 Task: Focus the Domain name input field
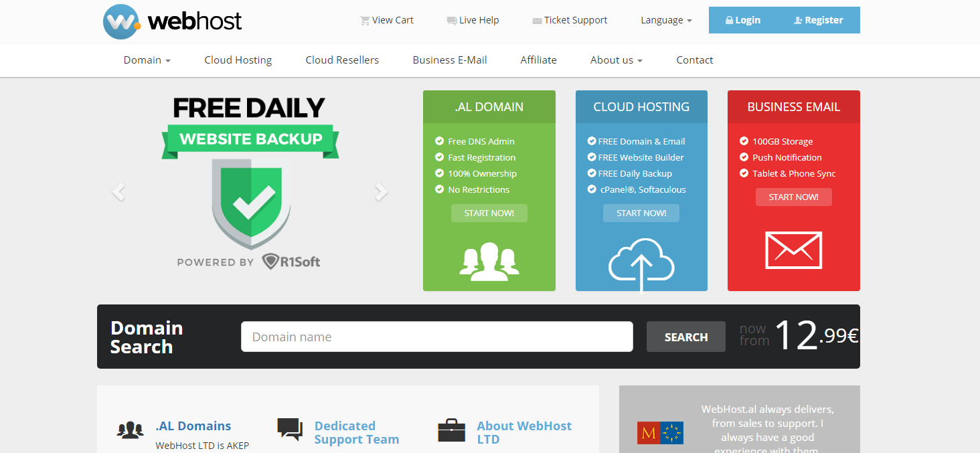click(437, 337)
